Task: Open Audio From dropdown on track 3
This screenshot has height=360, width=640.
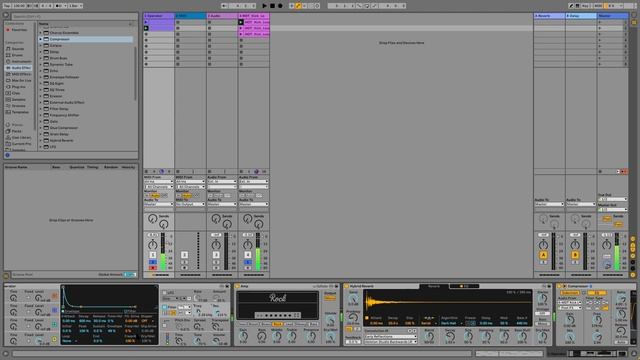Action: (x=222, y=182)
